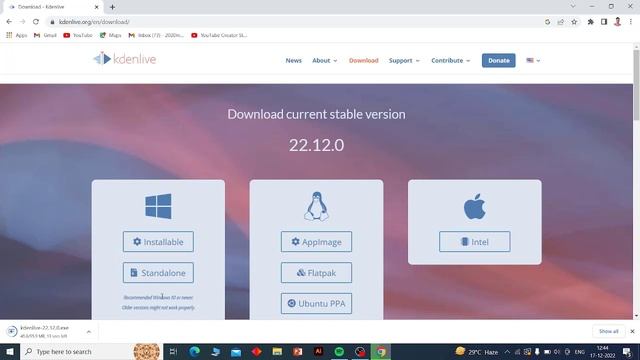640x360 pixels.
Task: Open the Windows Start menu
Action: click(10, 351)
